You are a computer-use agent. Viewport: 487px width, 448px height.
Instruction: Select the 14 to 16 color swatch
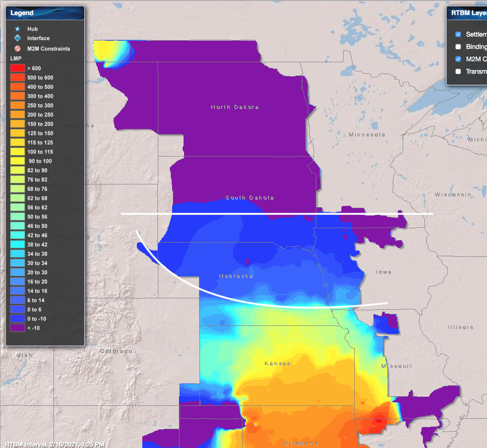[x=17, y=291]
